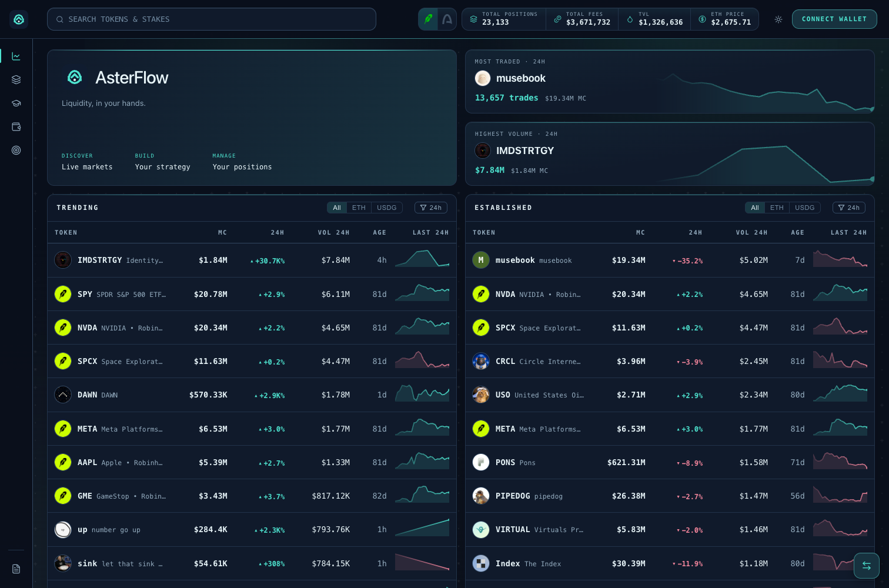Click USO token avatar icon
This screenshot has width=889, height=588.
[x=481, y=395]
